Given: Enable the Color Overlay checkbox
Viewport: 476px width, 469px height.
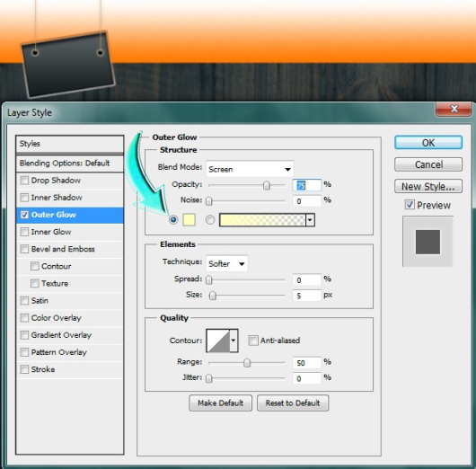Looking at the screenshot, I should tap(24, 318).
